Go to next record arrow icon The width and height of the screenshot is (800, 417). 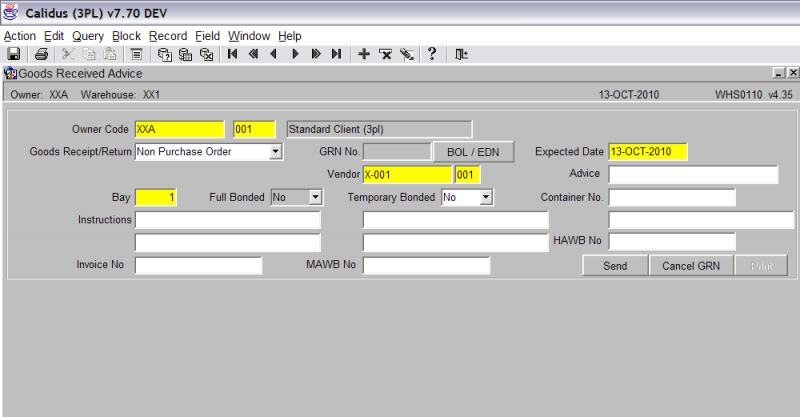(x=295, y=54)
